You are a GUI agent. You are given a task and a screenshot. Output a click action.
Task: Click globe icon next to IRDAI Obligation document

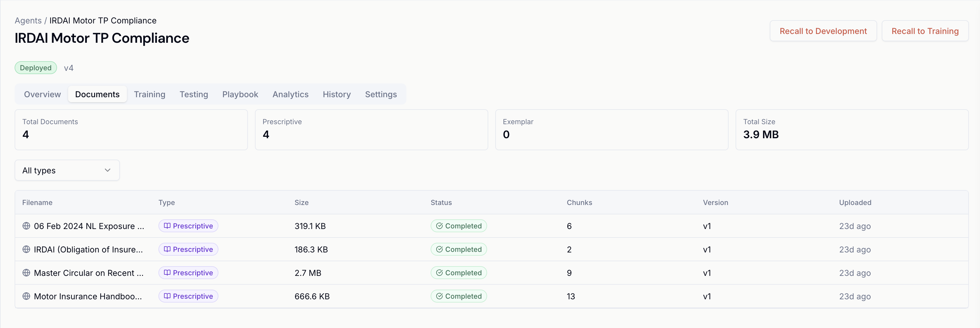(x=26, y=250)
